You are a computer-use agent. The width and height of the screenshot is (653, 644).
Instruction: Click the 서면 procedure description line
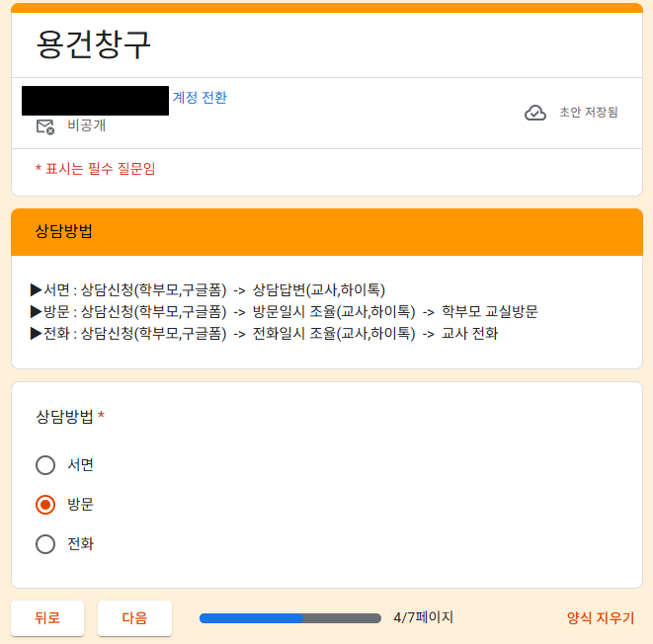point(207,290)
